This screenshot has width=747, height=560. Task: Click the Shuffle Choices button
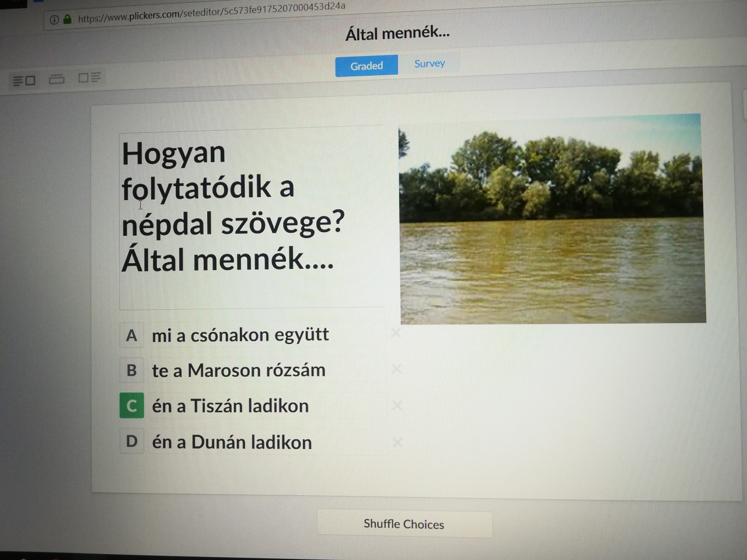coord(404,524)
